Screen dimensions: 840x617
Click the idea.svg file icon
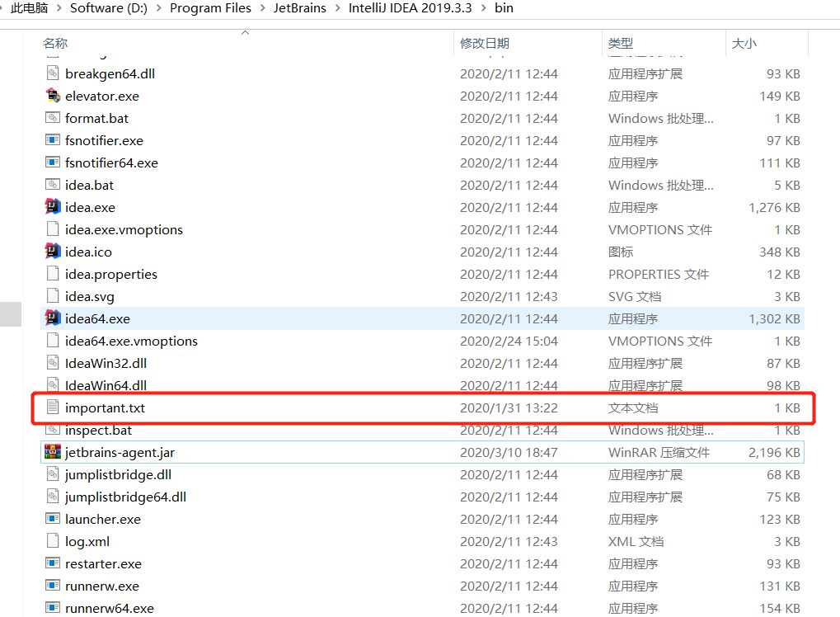click(x=53, y=296)
